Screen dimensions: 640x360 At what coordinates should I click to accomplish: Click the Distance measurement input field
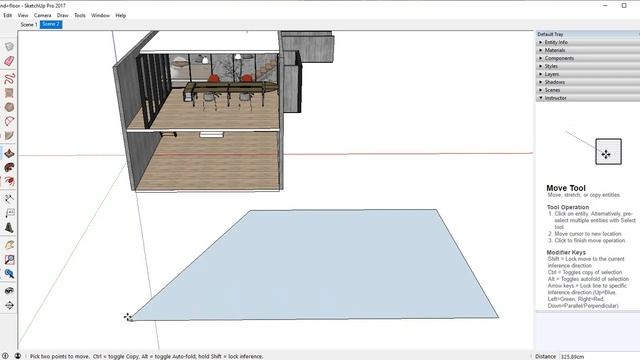click(599, 356)
